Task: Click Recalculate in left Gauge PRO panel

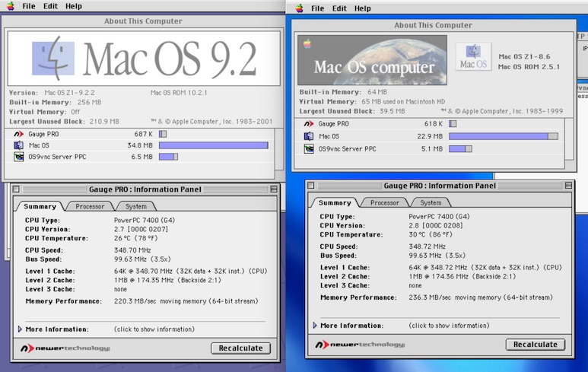Action: point(240,348)
